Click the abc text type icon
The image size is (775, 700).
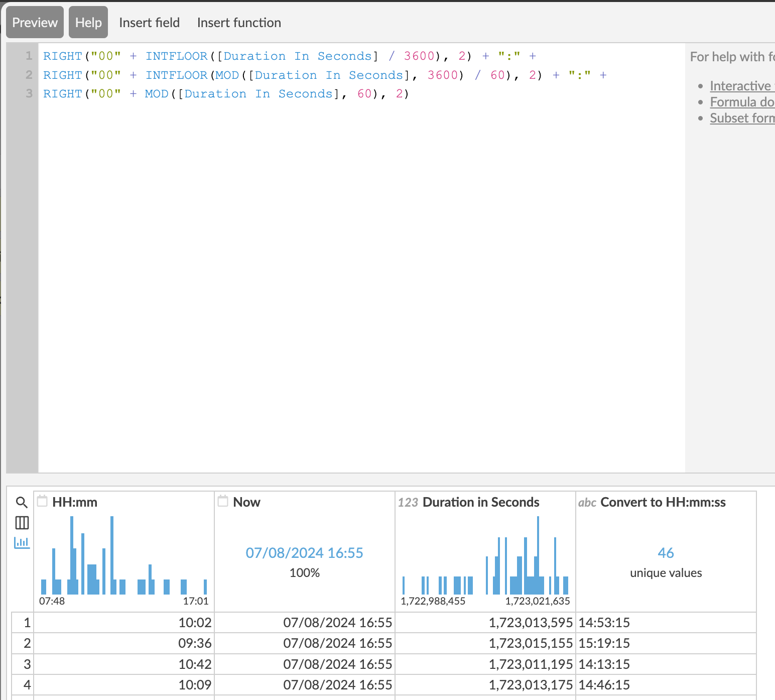click(x=587, y=502)
